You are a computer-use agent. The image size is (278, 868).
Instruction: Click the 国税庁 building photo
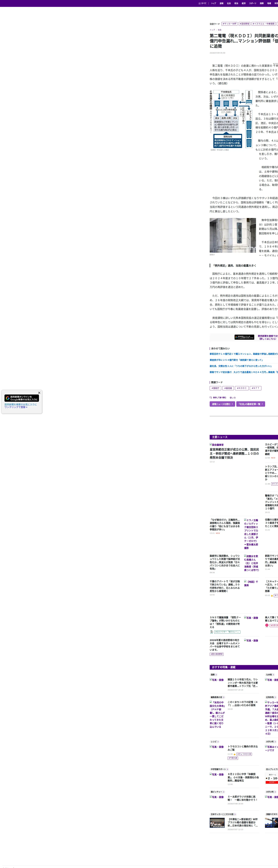coord(233,235)
